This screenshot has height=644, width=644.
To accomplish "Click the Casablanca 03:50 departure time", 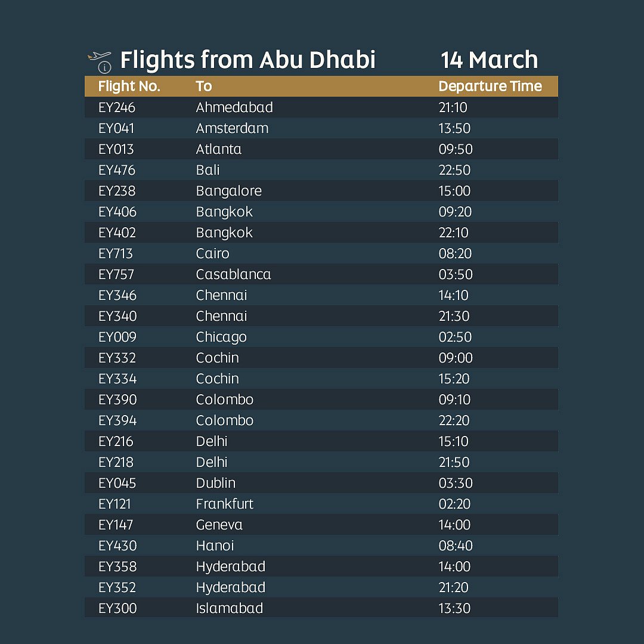I will (456, 274).
